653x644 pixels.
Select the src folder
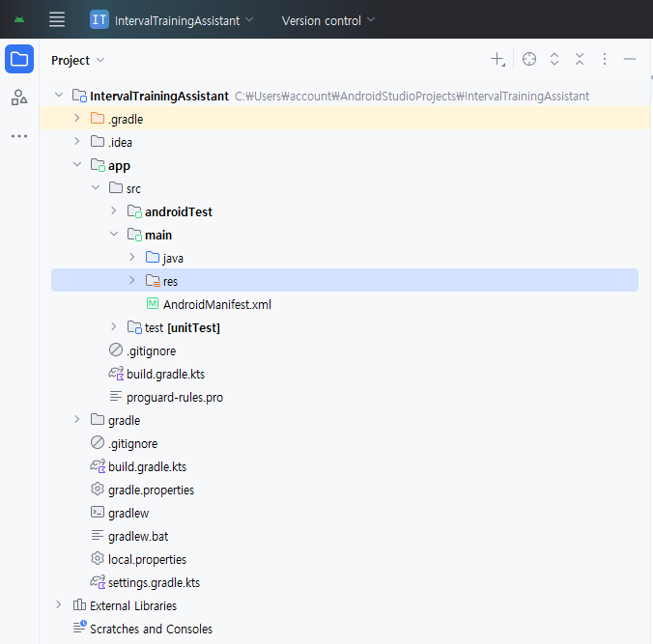(133, 188)
